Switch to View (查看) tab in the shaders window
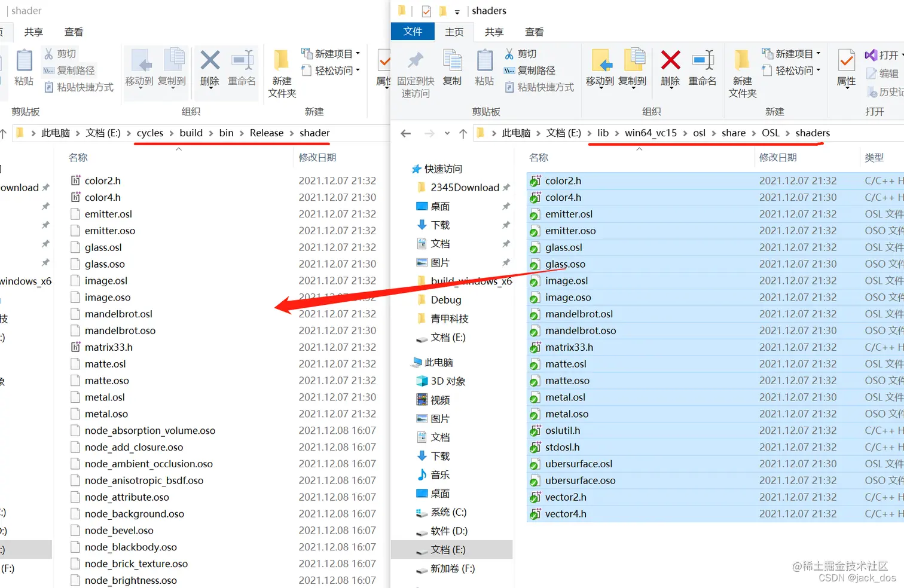 (535, 32)
